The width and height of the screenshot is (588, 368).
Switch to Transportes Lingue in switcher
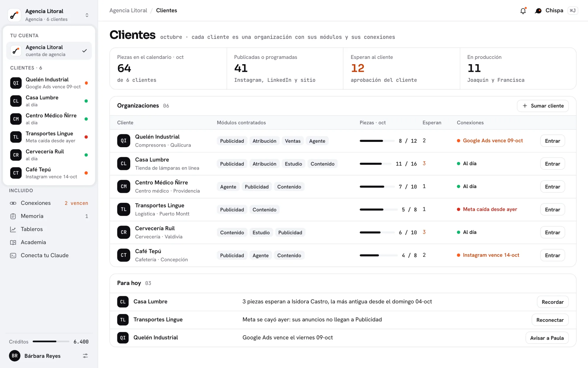[49, 137]
